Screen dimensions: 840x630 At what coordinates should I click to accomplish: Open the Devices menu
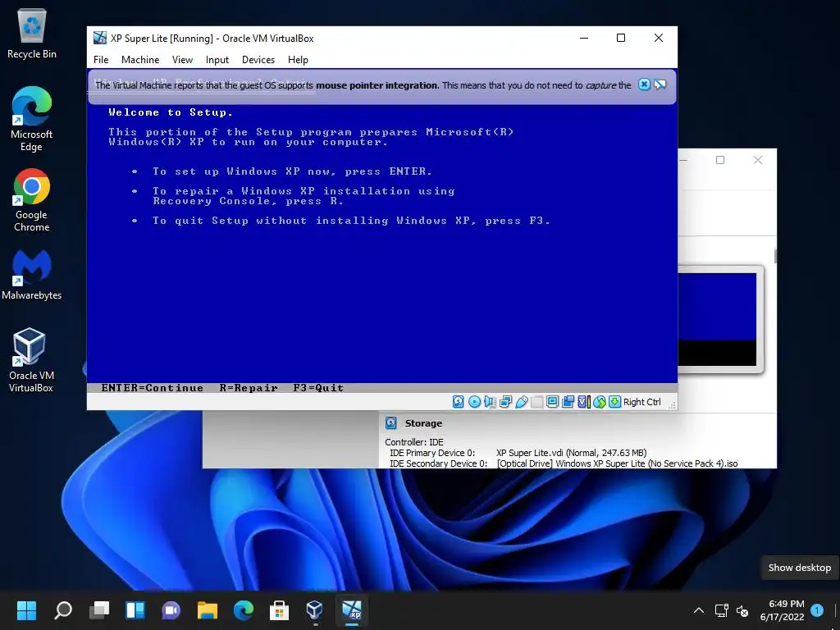tap(258, 59)
